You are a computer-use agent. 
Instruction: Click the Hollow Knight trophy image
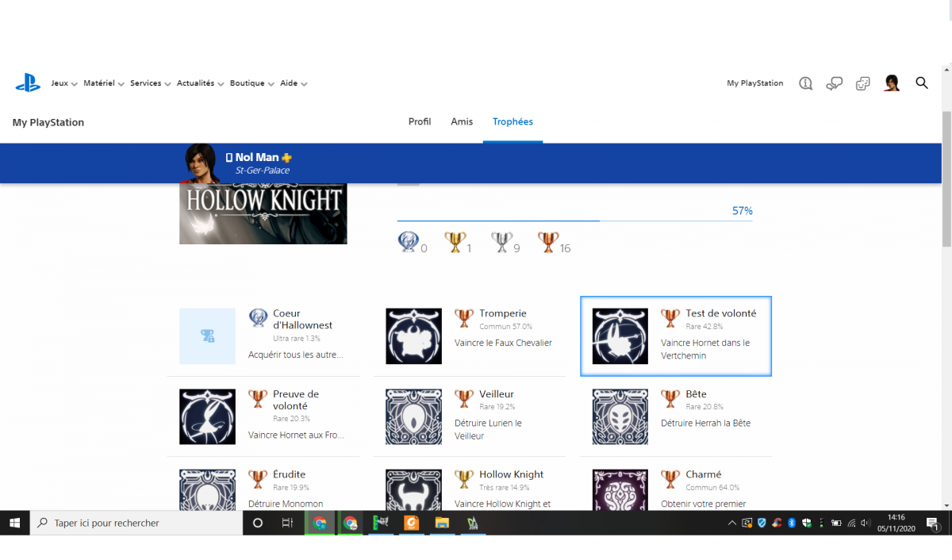(414, 489)
